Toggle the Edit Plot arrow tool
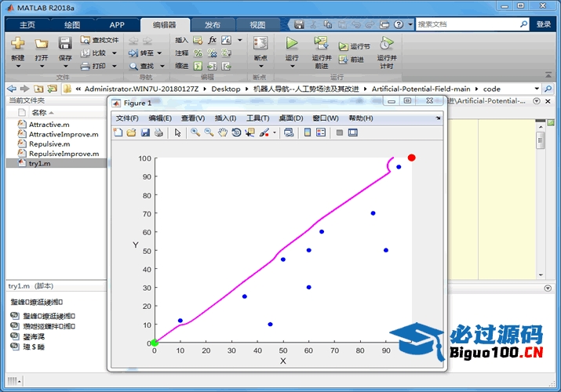The height and width of the screenshot is (392, 561). (177, 132)
